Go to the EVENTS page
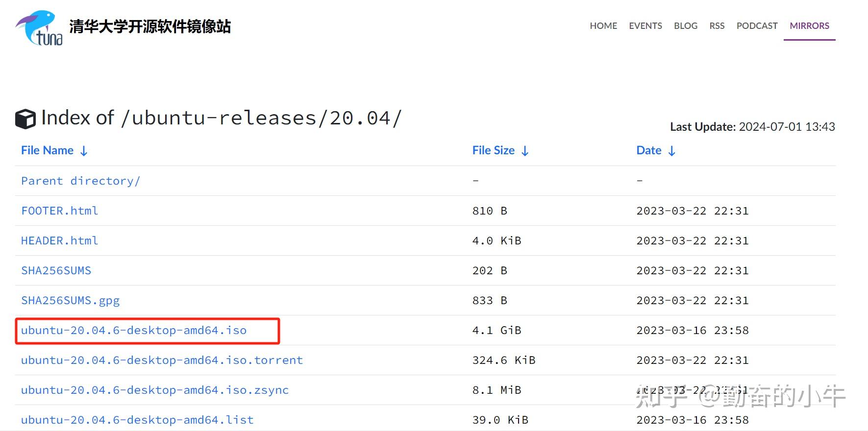The height and width of the screenshot is (431, 868). 645,26
